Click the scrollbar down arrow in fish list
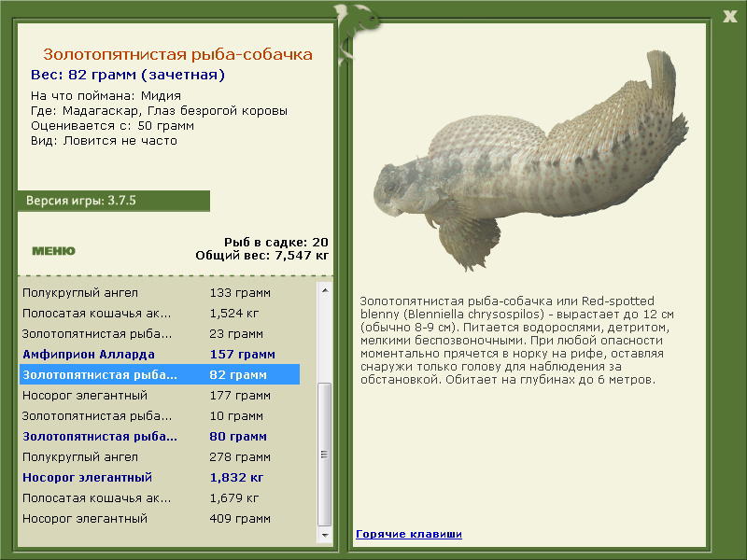 [x=325, y=535]
